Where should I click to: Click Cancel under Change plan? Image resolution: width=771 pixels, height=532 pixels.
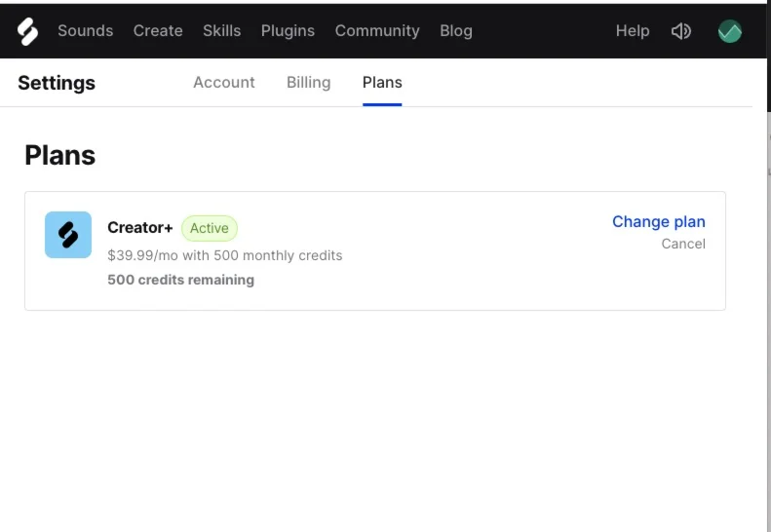pos(683,244)
